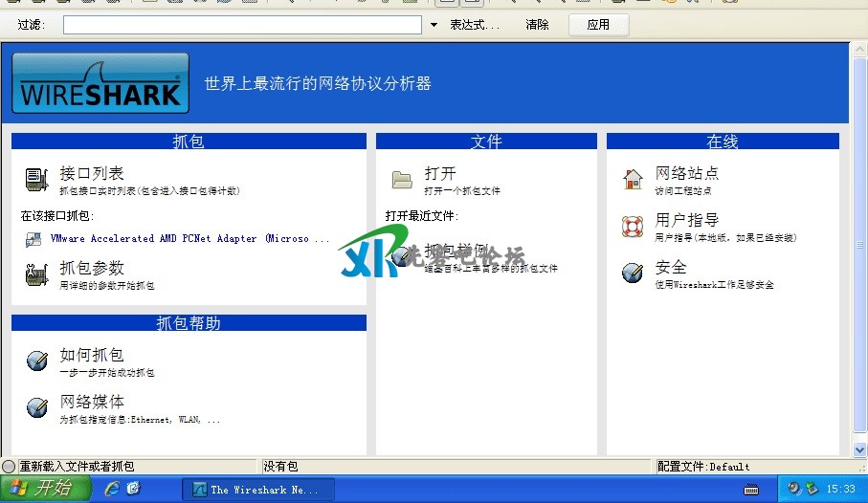This screenshot has width=868, height=503.
Task: Click the vertical scrollbar down arrow
Action: click(x=858, y=448)
